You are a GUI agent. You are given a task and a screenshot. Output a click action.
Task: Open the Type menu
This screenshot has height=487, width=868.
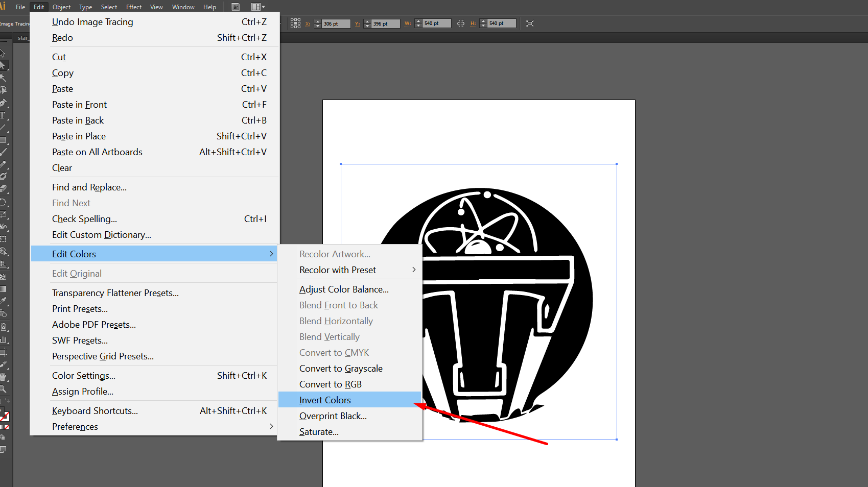86,7
